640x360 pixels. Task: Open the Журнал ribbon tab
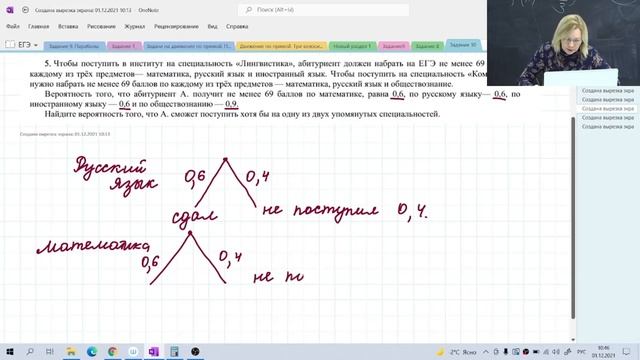coord(135,27)
